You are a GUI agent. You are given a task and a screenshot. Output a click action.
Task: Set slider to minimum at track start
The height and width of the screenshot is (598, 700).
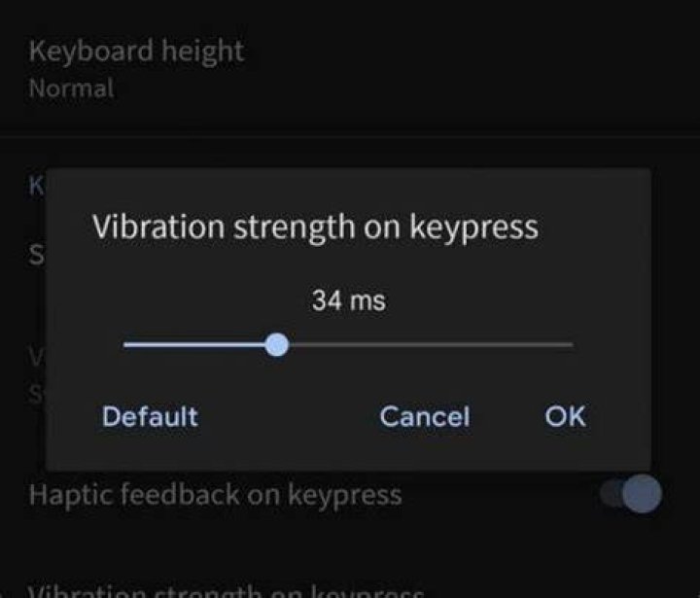click(124, 345)
